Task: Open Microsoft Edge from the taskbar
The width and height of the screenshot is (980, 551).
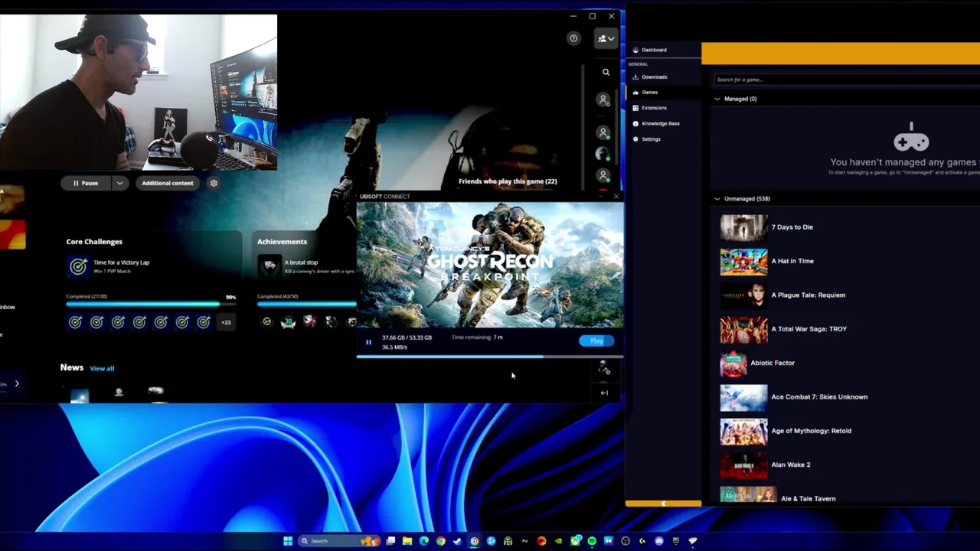Action: coord(424,541)
